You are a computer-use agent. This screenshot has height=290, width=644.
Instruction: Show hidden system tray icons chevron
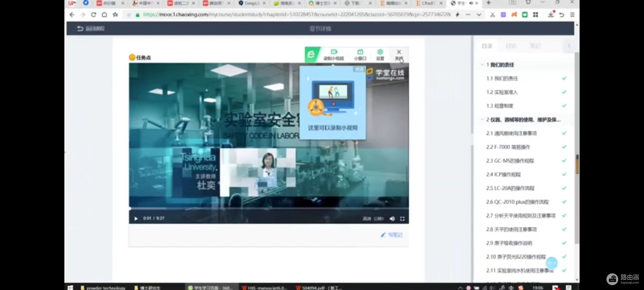point(460,288)
